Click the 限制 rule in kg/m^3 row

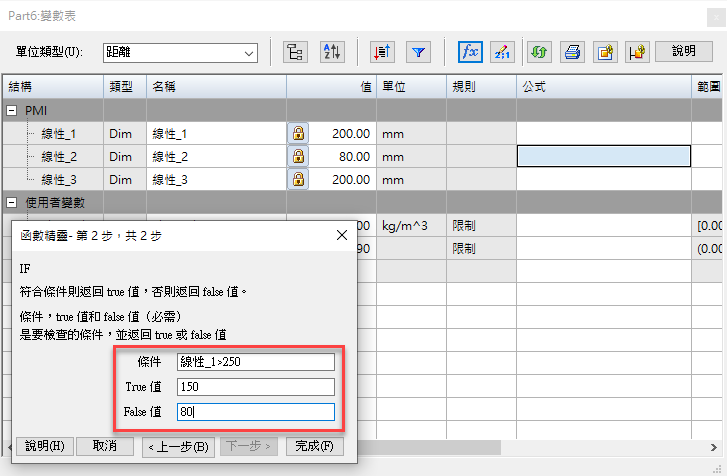tap(481, 226)
